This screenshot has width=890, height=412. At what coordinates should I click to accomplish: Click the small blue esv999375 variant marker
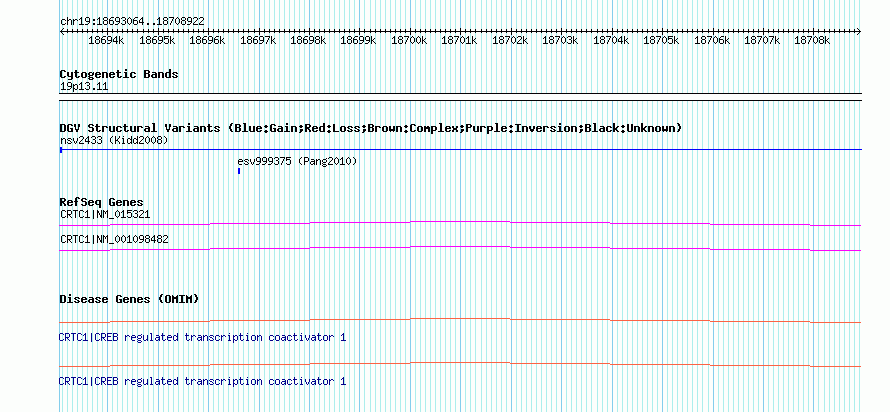click(239, 171)
